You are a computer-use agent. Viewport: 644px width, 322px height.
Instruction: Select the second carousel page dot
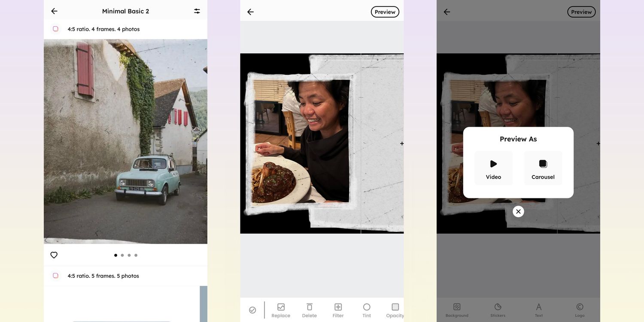[122, 255]
